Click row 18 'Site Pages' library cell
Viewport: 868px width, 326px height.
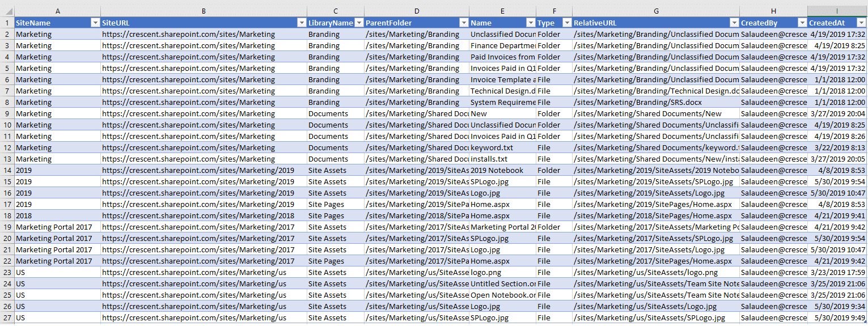[x=336, y=215]
